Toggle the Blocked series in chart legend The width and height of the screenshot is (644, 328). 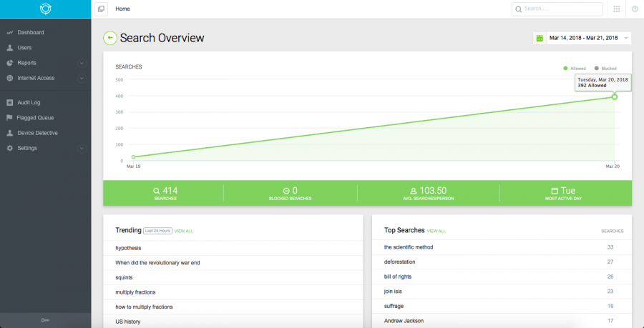(x=605, y=68)
